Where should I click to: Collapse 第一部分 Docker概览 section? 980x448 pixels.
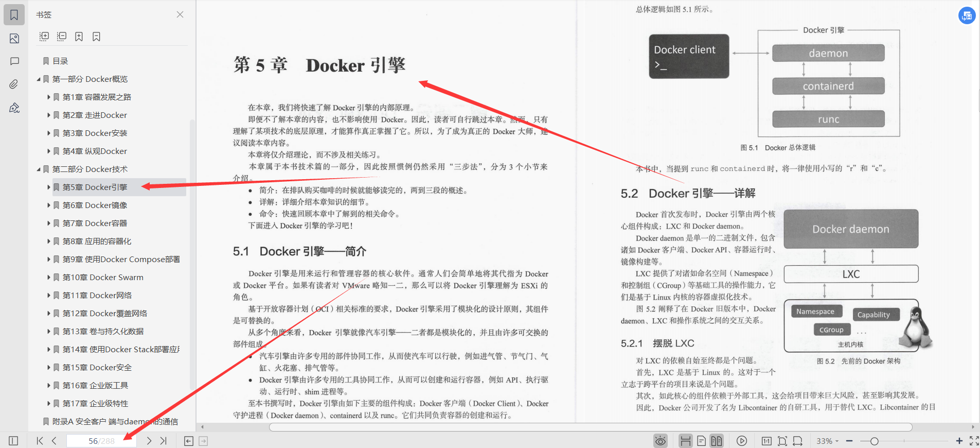pyautogui.click(x=39, y=79)
